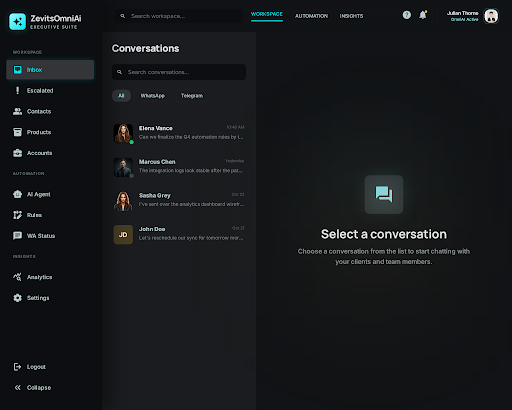Open the Inbox sidebar icon
The image size is (512, 410).
click(x=17, y=70)
